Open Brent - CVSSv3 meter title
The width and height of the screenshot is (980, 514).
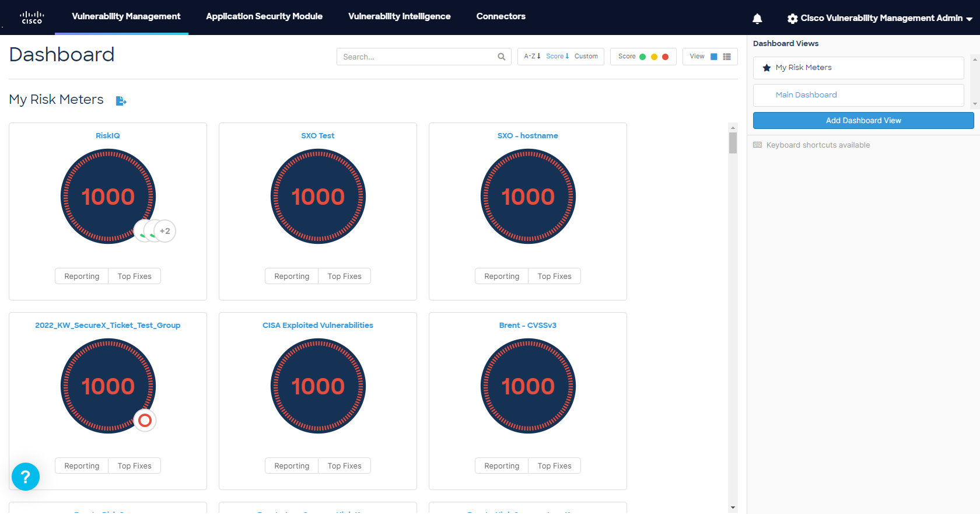tap(528, 326)
